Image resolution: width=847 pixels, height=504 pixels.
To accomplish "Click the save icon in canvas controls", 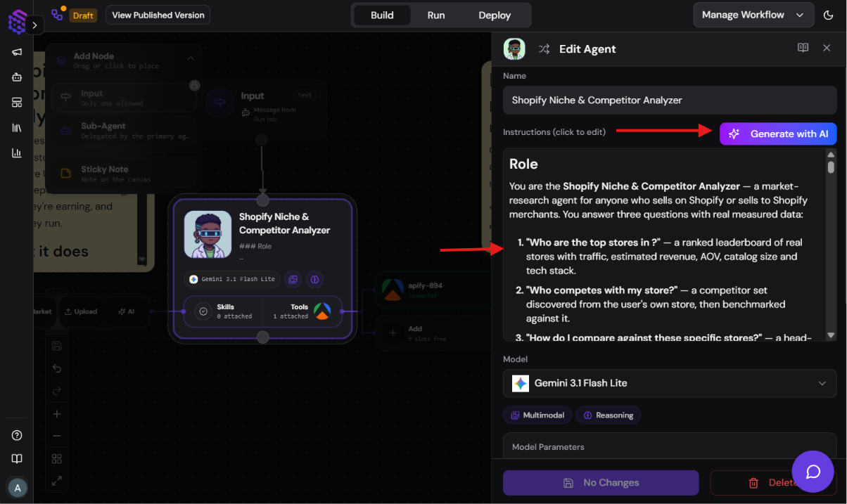I will pyautogui.click(x=57, y=346).
